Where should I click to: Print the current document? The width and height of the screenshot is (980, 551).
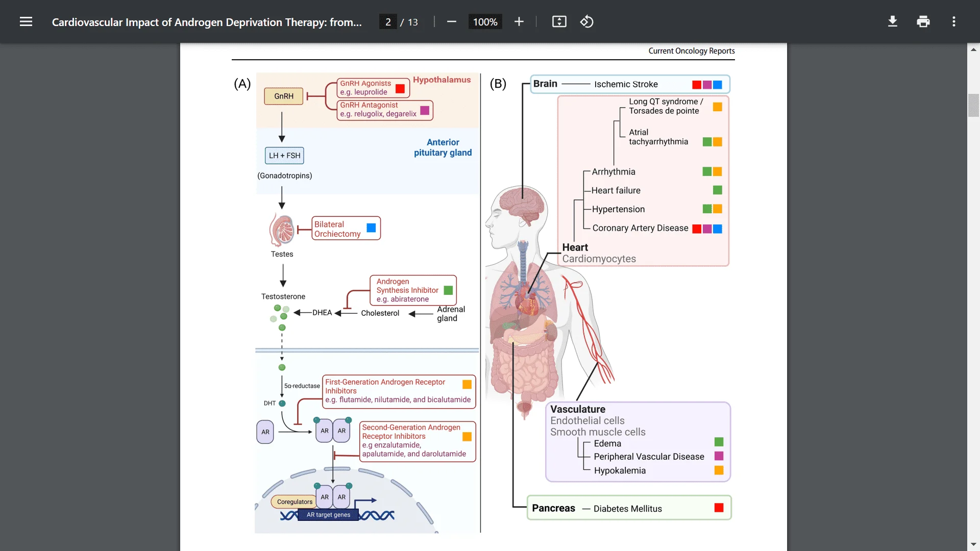(923, 21)
